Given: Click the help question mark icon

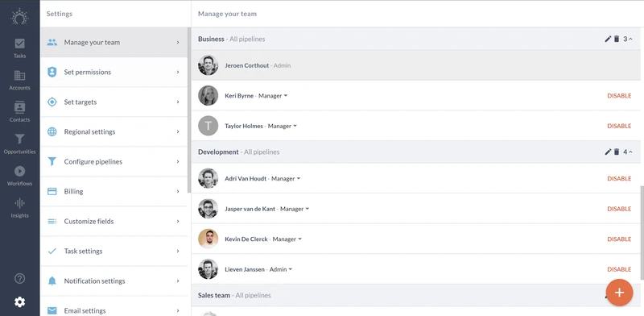Looking at the screenshot, I should point(19,279).
